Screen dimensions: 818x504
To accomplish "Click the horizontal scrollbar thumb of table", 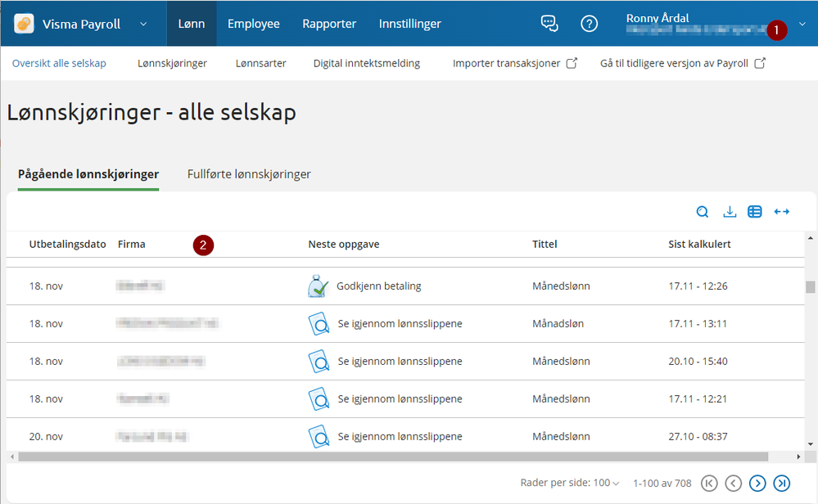I will pos(393,457).
